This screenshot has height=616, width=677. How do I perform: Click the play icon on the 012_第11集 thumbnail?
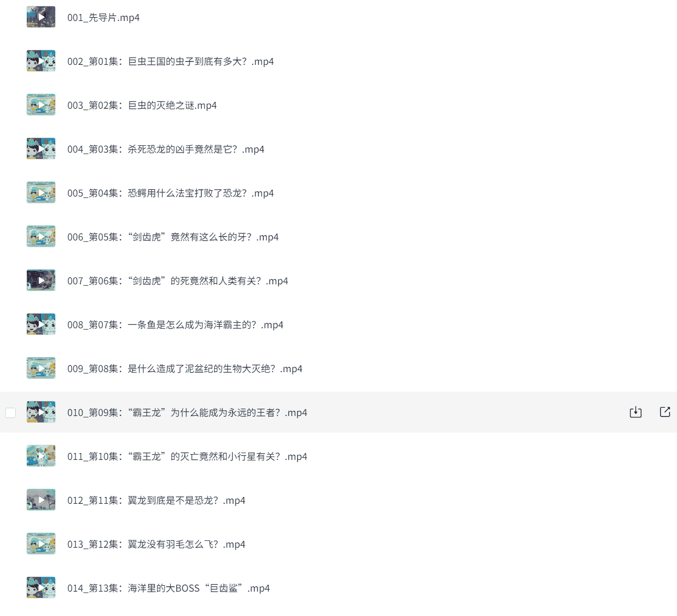(x=41, y=500)
